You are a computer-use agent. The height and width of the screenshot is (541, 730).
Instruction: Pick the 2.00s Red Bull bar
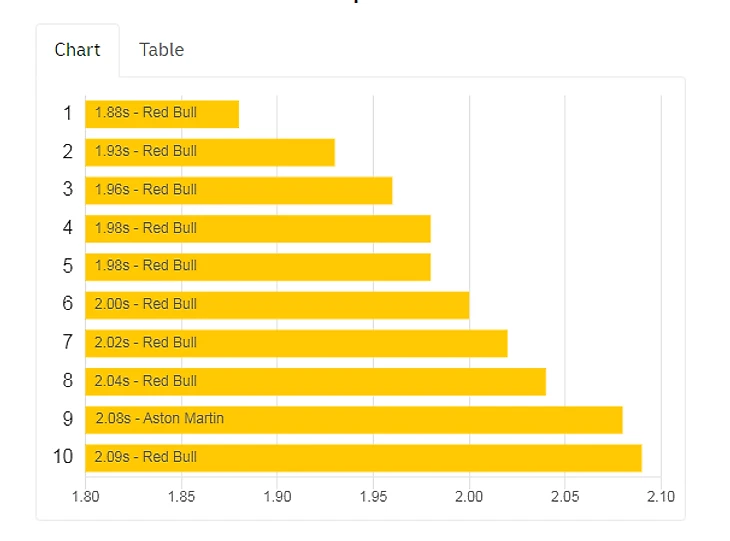point(277,304)
